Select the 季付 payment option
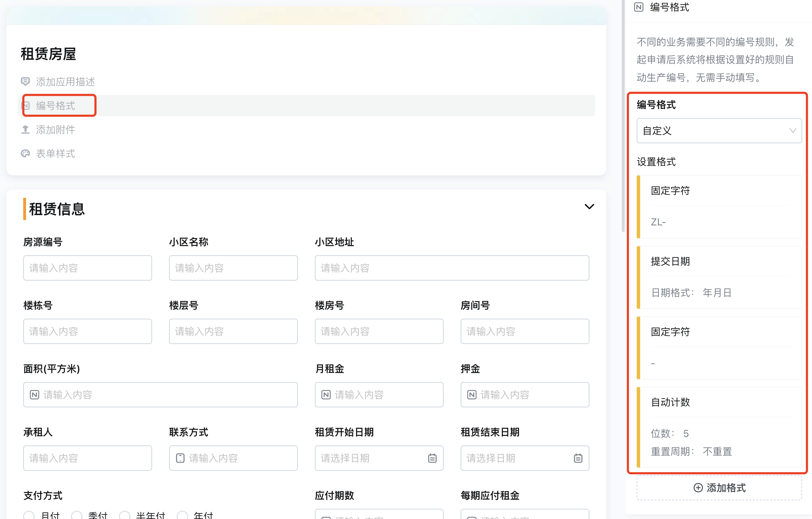This screenshot has width=812, height=519. coord(77,515)
